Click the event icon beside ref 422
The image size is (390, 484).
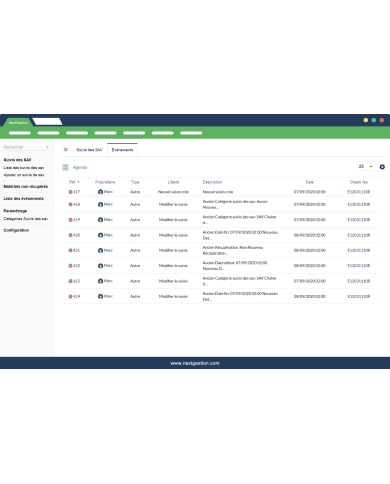70,266
